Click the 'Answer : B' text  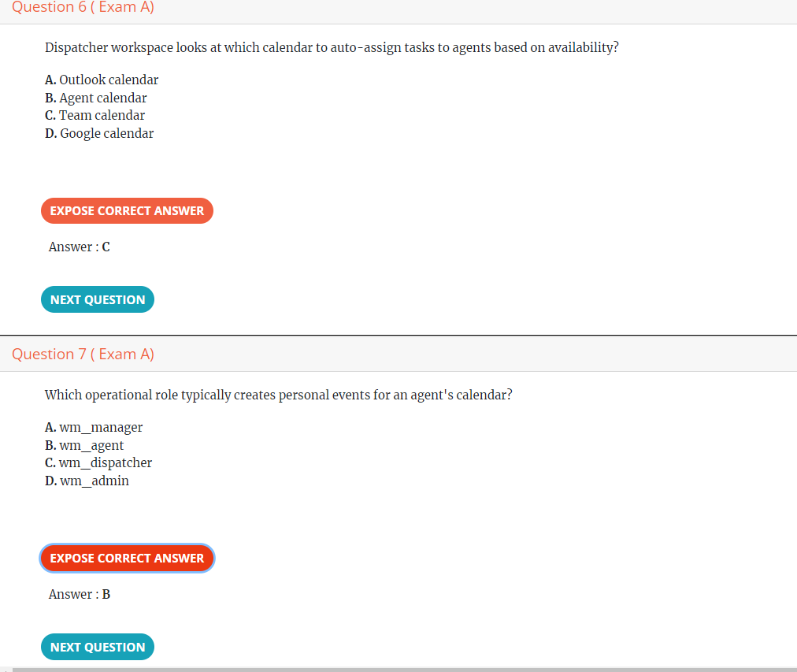[80, 594]
